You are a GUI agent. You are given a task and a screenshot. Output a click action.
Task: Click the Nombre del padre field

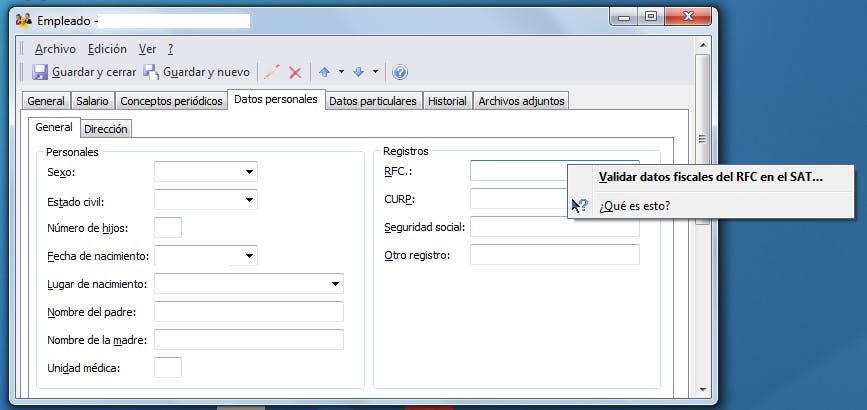click(249, 312)
